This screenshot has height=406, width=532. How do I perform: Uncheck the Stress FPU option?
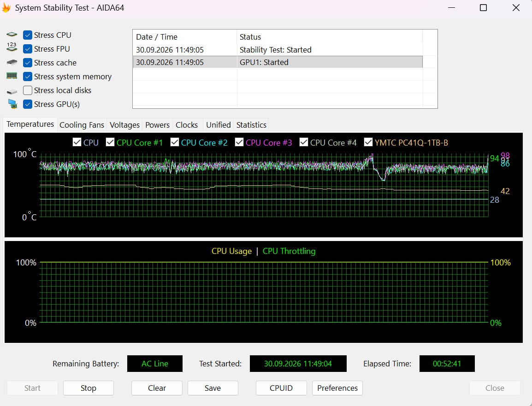point(28,49)
